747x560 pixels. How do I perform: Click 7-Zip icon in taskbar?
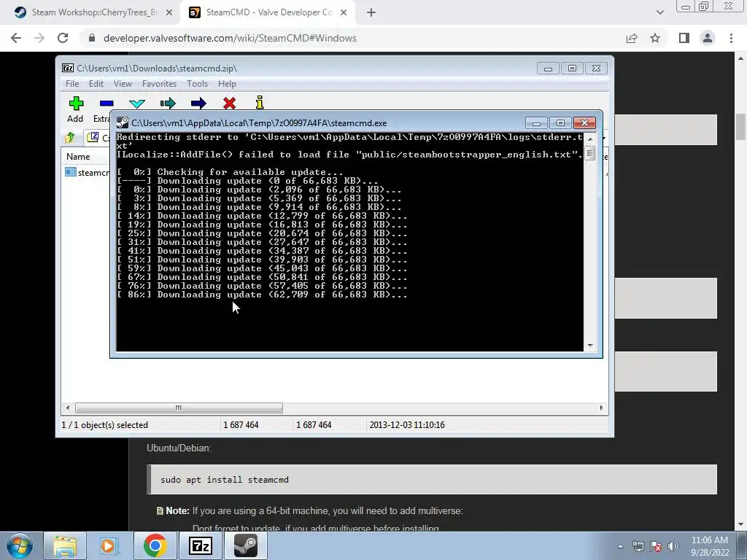pos(200,545)
